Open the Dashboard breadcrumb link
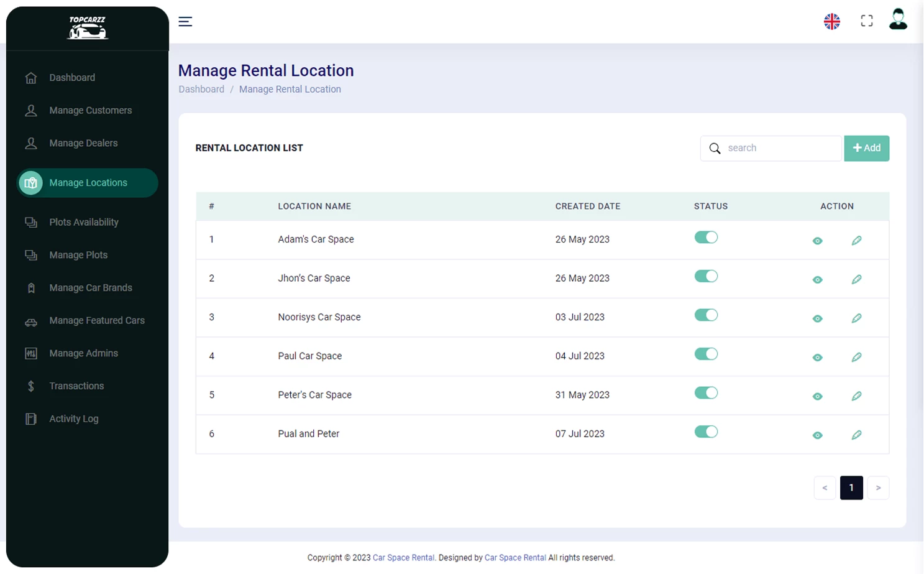This screenshot has width=924, height=574. (201, 89)
